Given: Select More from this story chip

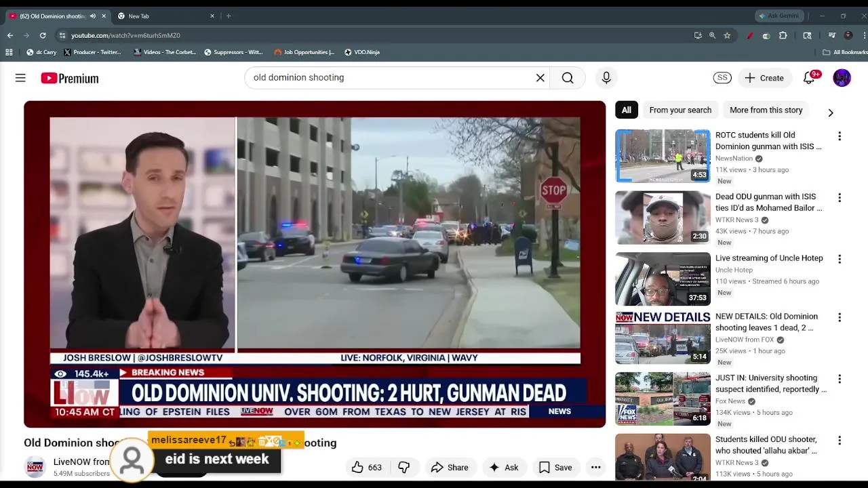Looking at the screenshot, I should click(766, 110).
